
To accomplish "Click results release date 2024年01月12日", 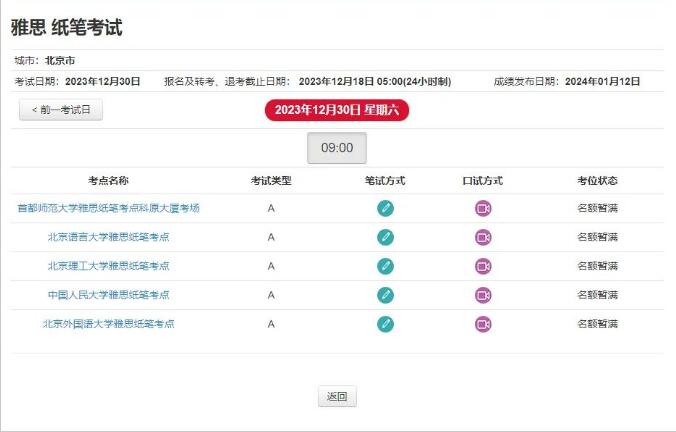I will [x=603, y=81].
